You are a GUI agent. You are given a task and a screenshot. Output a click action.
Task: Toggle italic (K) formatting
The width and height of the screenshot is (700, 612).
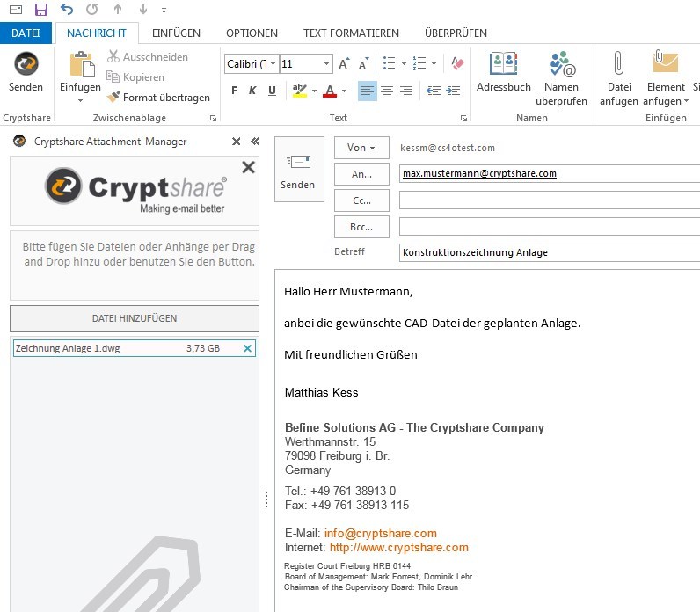[252, 91]
